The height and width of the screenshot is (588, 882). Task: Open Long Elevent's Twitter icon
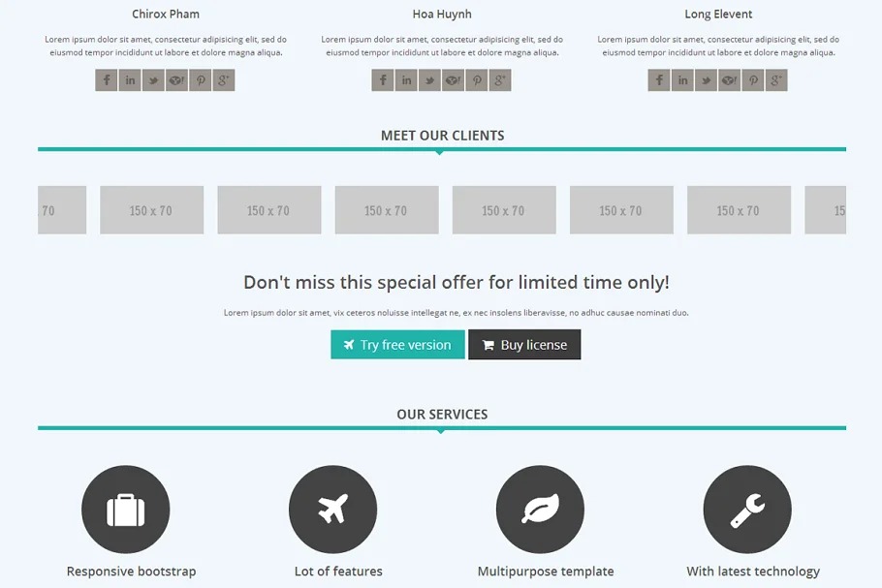pos(706,80)
